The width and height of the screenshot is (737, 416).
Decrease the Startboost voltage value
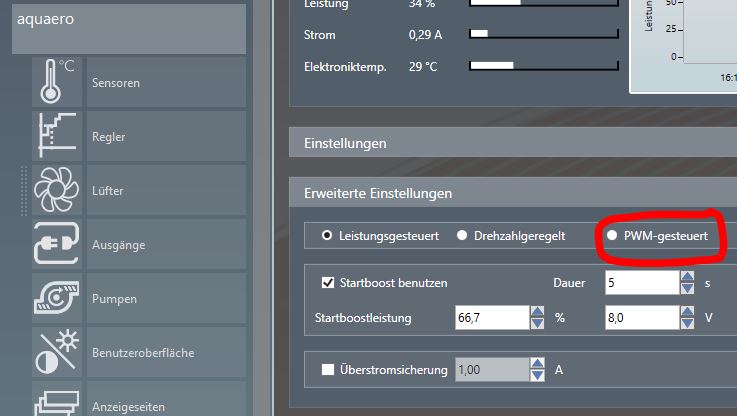(x=688, y=323)
